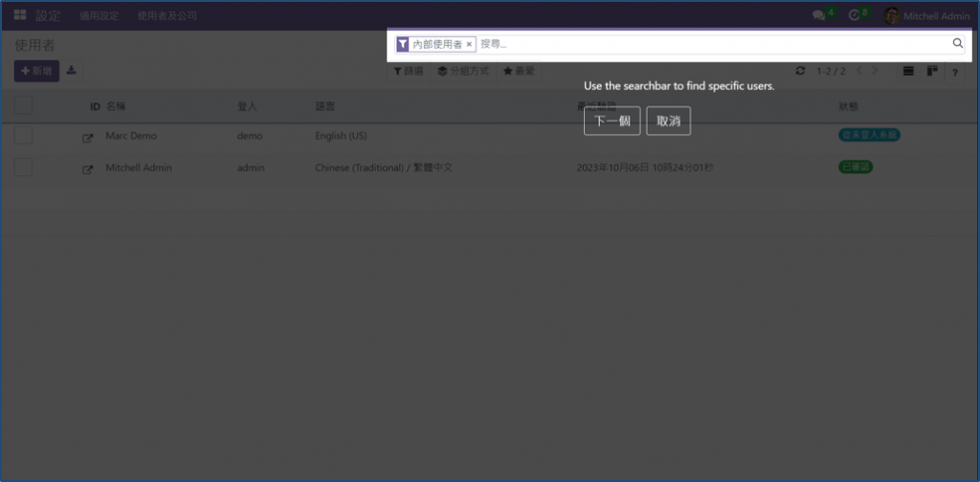Open the activities clock icon
980x482 pixels.
[855, 15]
